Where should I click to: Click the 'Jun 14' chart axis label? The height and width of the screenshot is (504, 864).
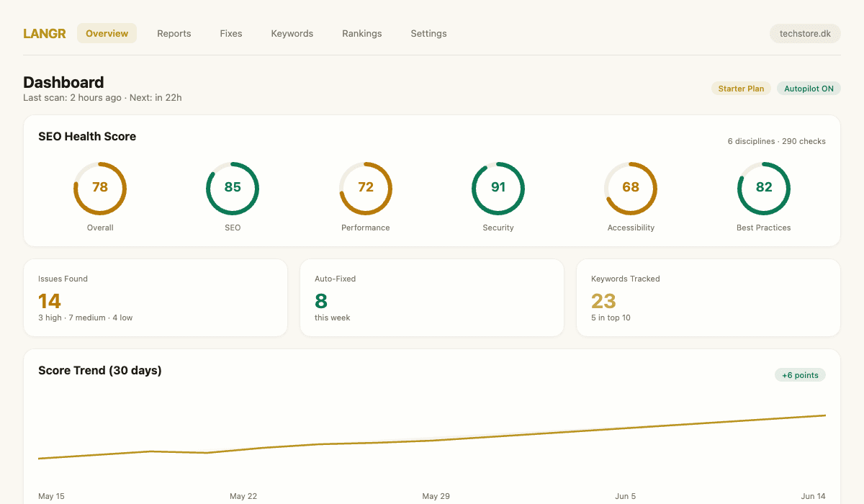[814, 496]
